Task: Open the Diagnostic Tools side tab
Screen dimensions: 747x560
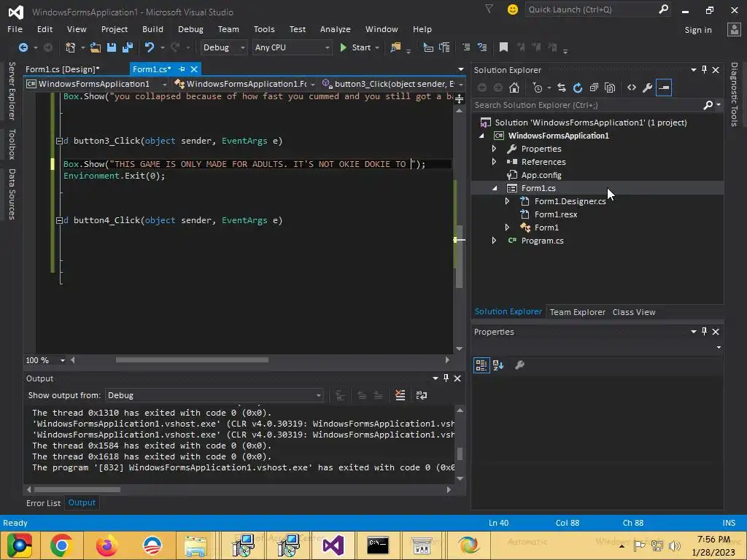Action: pyautogui.click(x=734, y=94)
